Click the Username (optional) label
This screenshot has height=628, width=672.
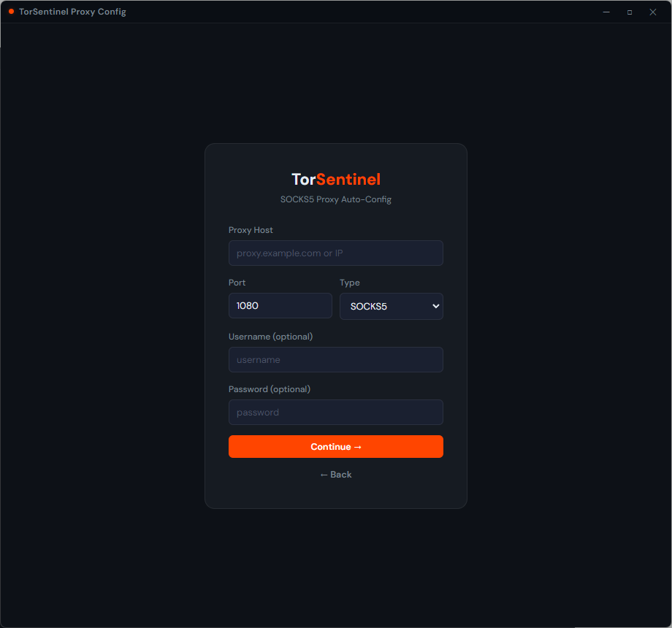[270, 337]
